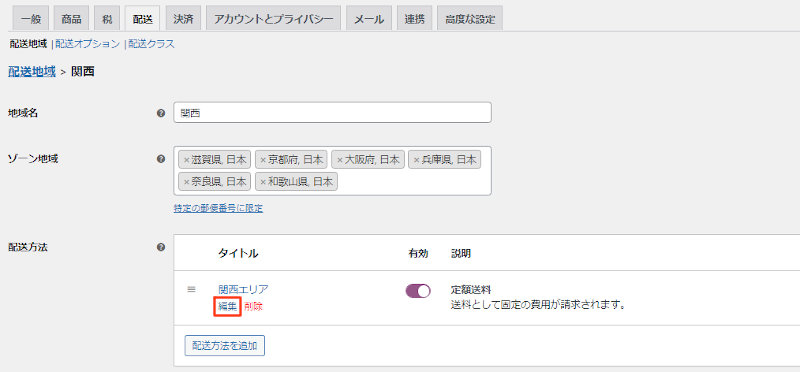Click the タイトル column header

click(x=238, y=254)
